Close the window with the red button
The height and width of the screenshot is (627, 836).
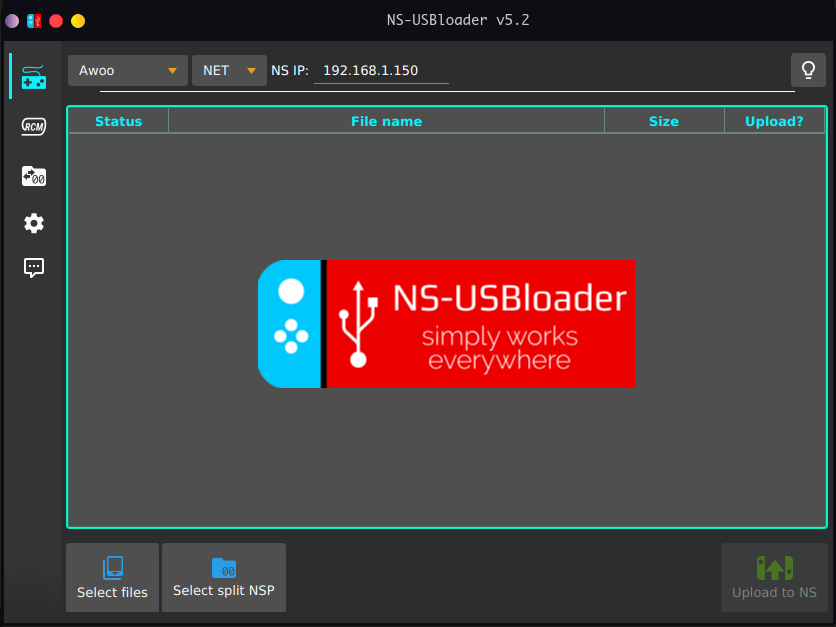pyautogui.click(x=56, y=20)
